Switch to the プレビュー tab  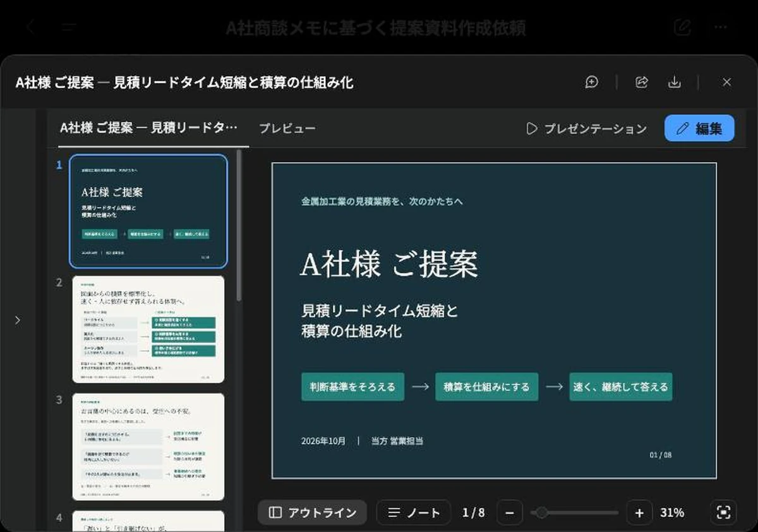pyautogui.click(x=287, y=128)
